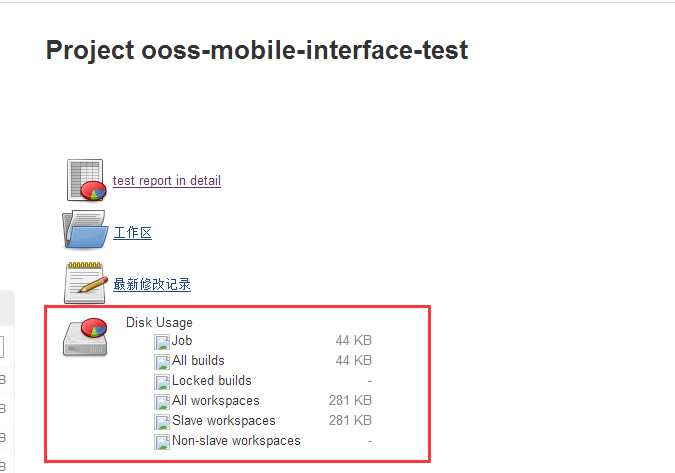The height and width of the screenshot is (473, 675).
Task: Click the recent changes notepad icon
Action: tap(85, 283)
